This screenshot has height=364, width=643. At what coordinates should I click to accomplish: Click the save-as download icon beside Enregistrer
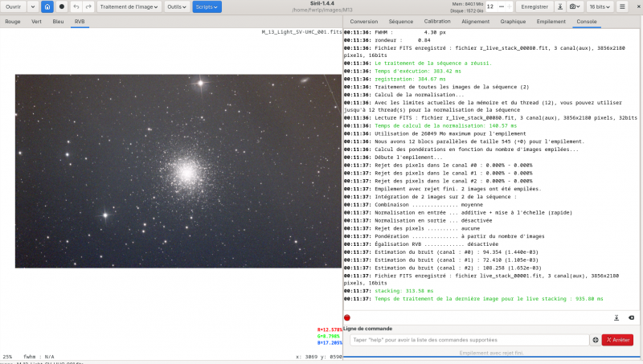[x=559, y=6]
